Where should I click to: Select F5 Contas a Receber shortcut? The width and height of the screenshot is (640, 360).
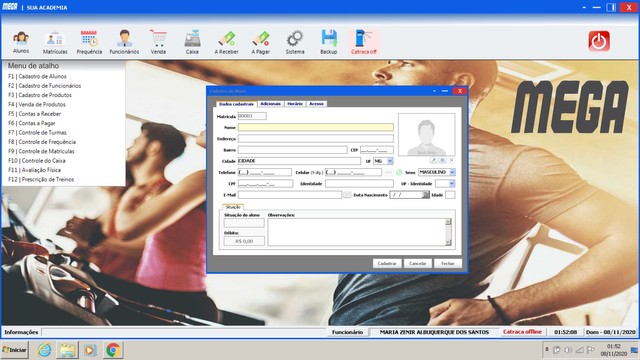[34, 114]
